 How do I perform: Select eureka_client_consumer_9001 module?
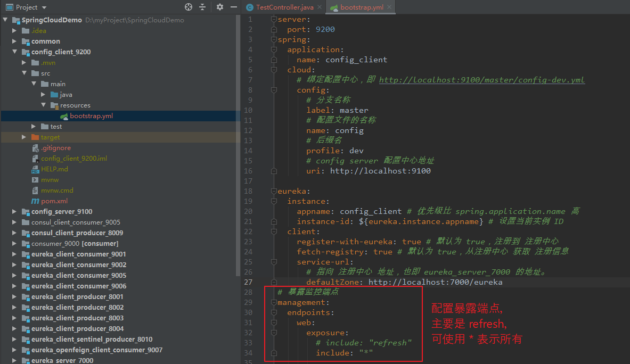point(79,254)
